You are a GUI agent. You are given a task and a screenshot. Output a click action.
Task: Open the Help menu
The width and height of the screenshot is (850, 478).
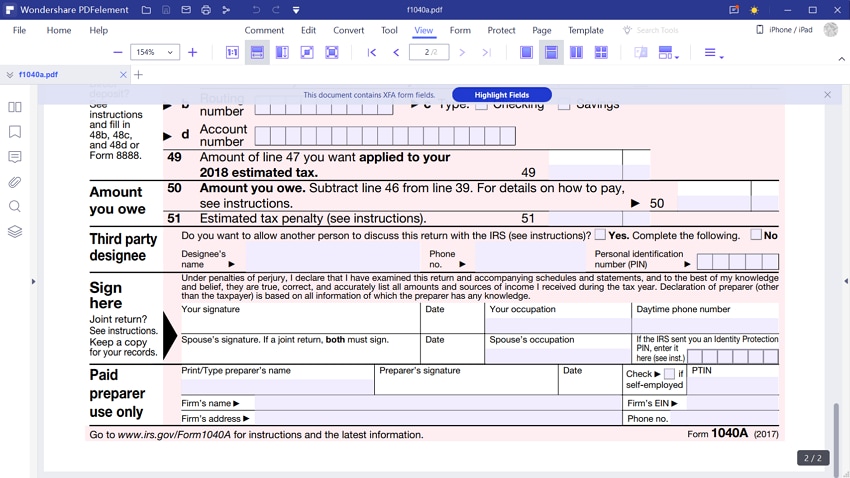click(99, 30)
